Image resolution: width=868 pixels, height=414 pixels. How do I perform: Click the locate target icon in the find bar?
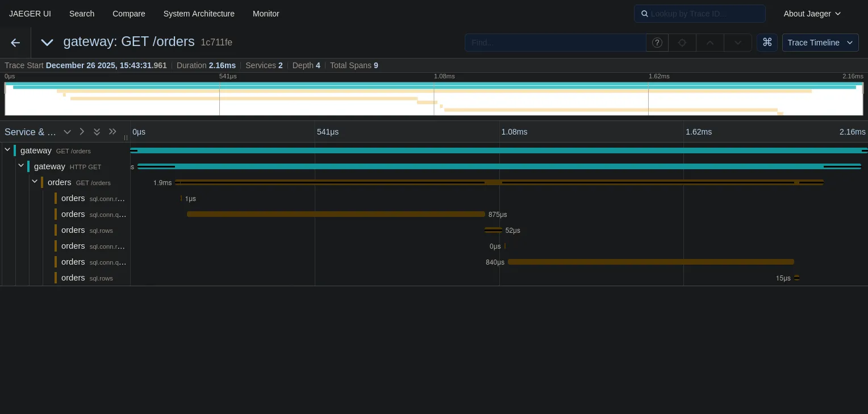682,43
